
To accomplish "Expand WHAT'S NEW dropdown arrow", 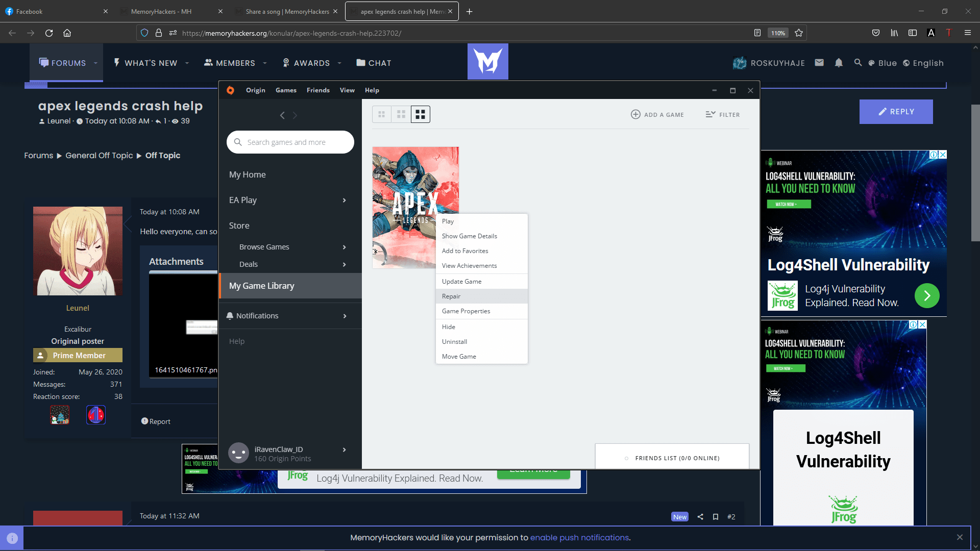I will coord(187,63).
